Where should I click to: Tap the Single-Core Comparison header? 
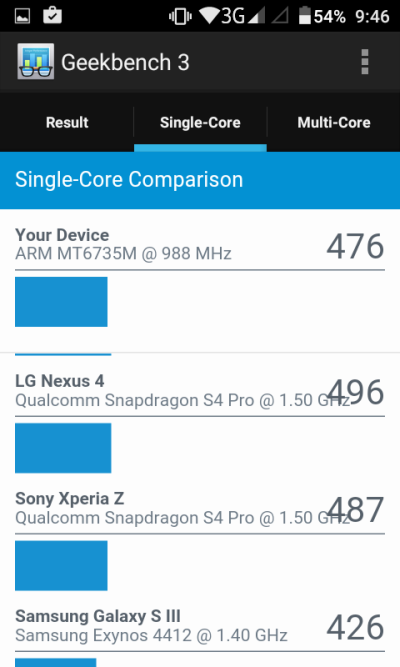200,180
